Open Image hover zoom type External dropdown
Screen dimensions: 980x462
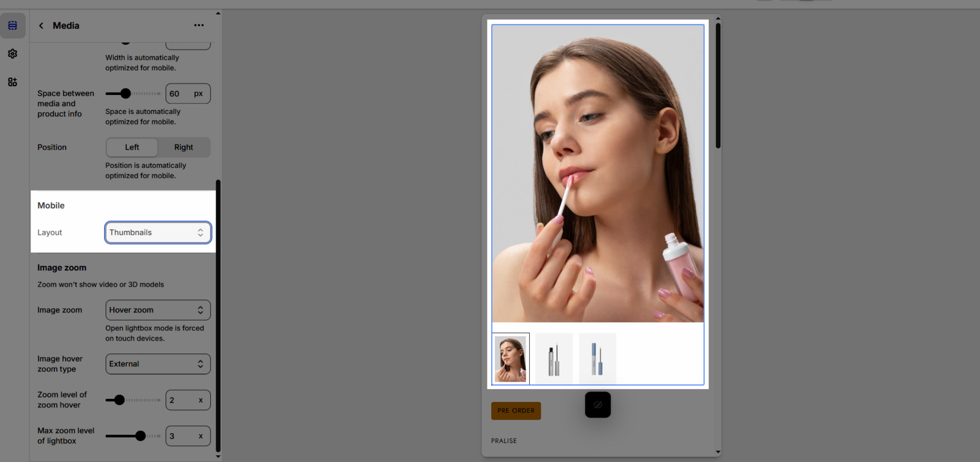[157, 364]
